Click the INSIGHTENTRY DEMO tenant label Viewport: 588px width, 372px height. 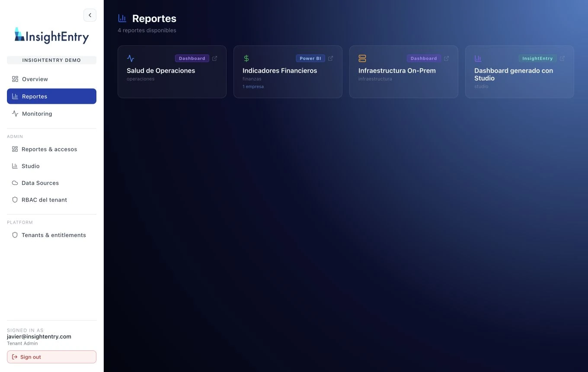(51, 60)
